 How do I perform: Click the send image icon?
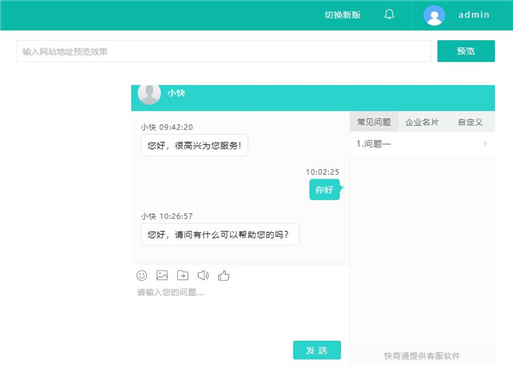(x=162, y=275)
